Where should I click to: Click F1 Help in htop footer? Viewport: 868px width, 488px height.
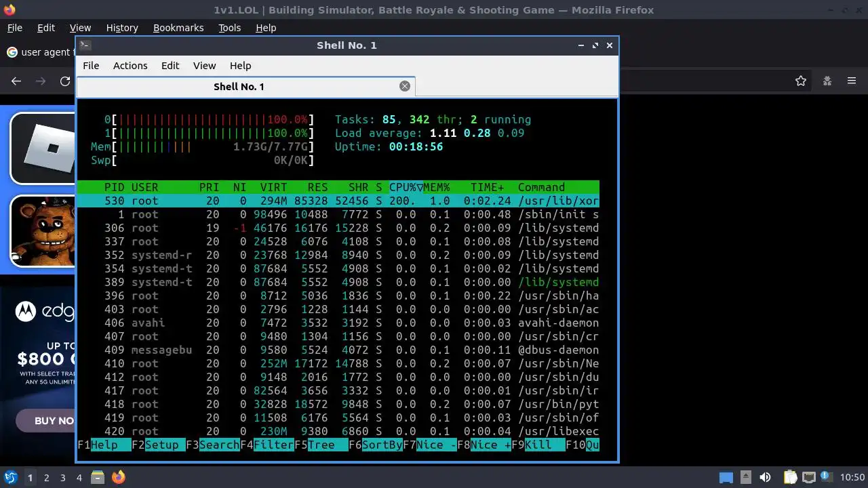(x=104, y=445)
